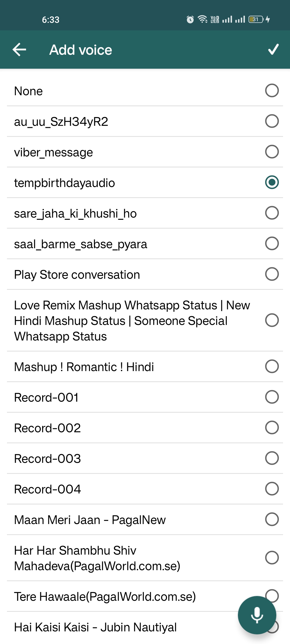Select the Love Remix Mashup Whatsapp Status entry
This screenshot has width=290, height=644.
point(132,321)
